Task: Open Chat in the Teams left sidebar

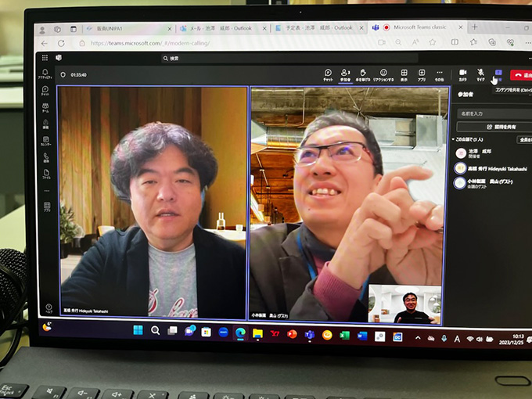Action: click(45, 91)
